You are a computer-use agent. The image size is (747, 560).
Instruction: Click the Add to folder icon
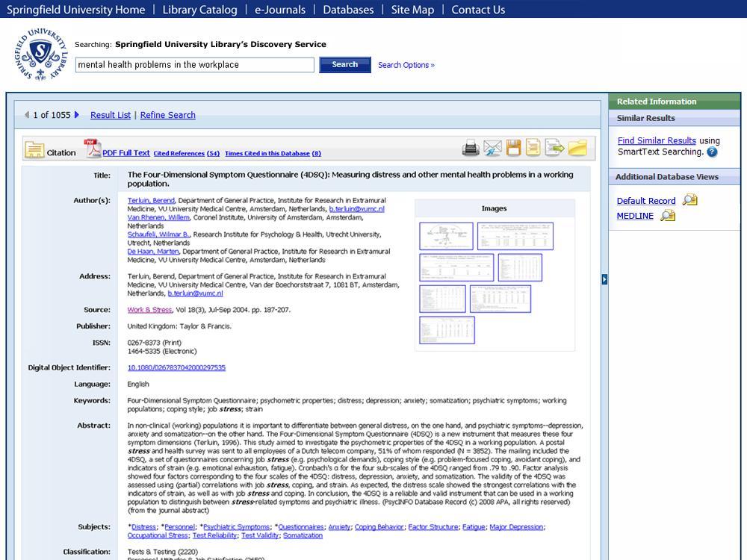pyautogui.click(x=577, y=148)
